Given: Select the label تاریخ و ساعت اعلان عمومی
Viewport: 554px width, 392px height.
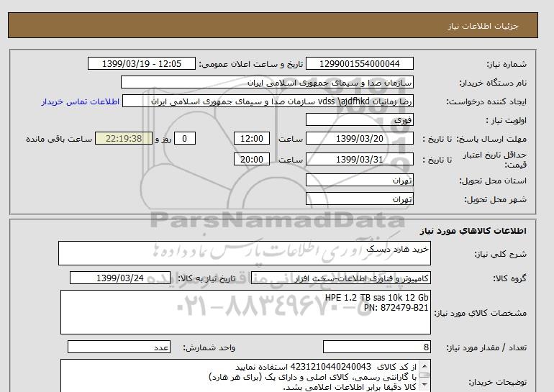Looking at the screenshot, I should point(251,64).
